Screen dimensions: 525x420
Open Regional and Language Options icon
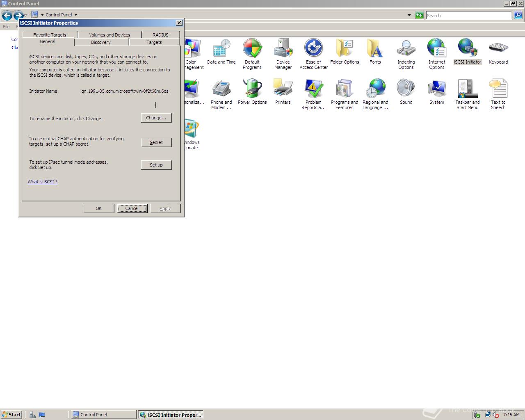[x=375, y=94]
